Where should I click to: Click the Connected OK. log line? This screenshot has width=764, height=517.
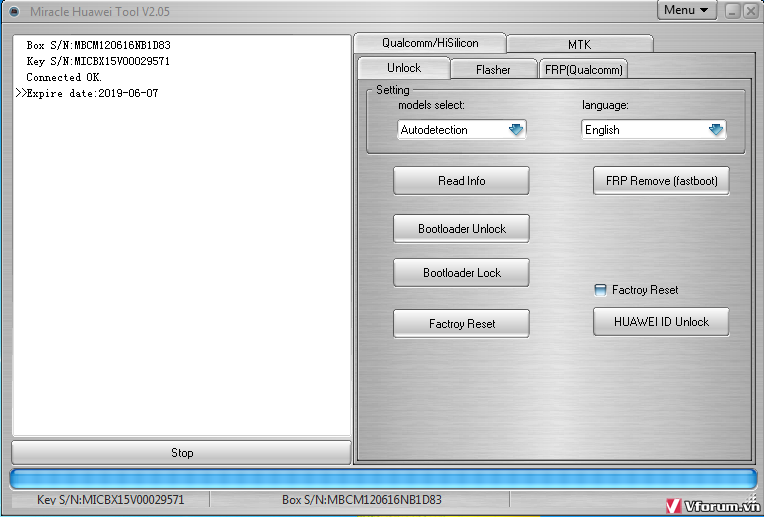[x=64, y=77]
